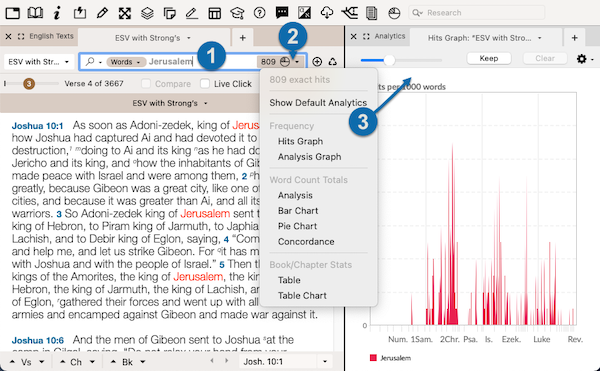Select the Highlight pencil toolbar icon
This screenshot has height=371, width=600.
click(x=102, y=13)
